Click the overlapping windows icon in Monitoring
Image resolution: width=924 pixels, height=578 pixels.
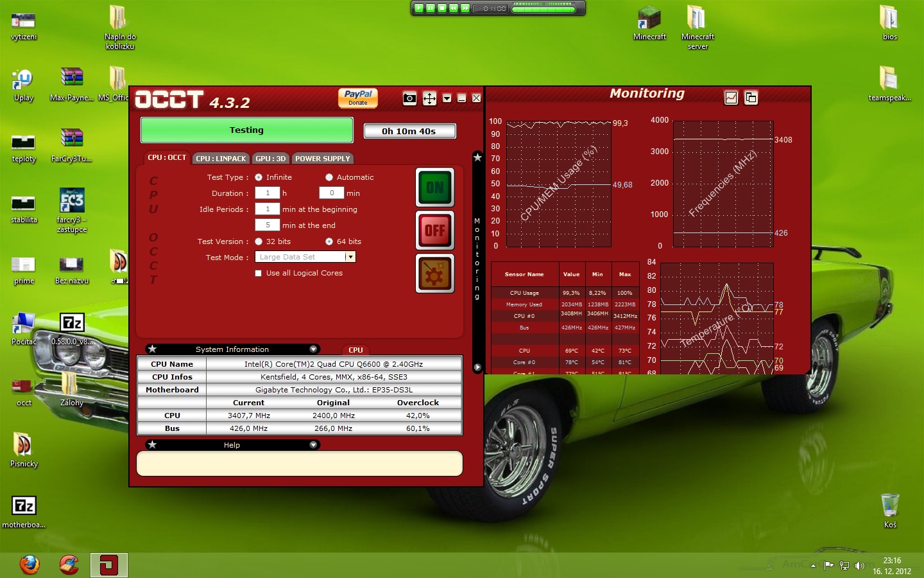point(751,98)
